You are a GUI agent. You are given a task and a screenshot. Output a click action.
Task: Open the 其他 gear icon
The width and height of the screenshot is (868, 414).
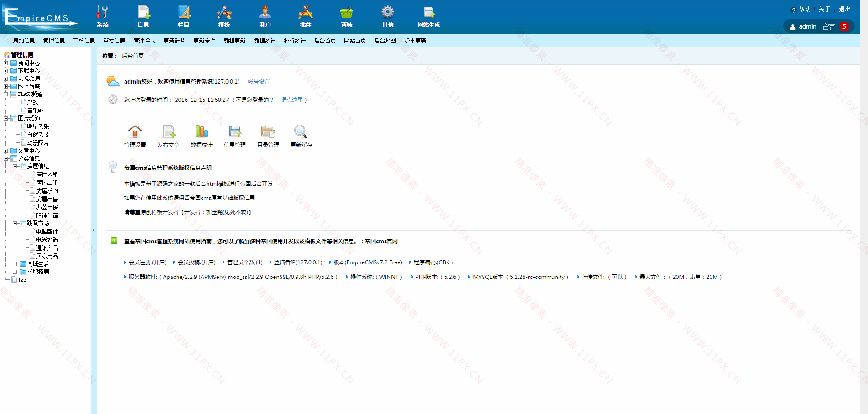pyautogui.click(x=388, y=12)
